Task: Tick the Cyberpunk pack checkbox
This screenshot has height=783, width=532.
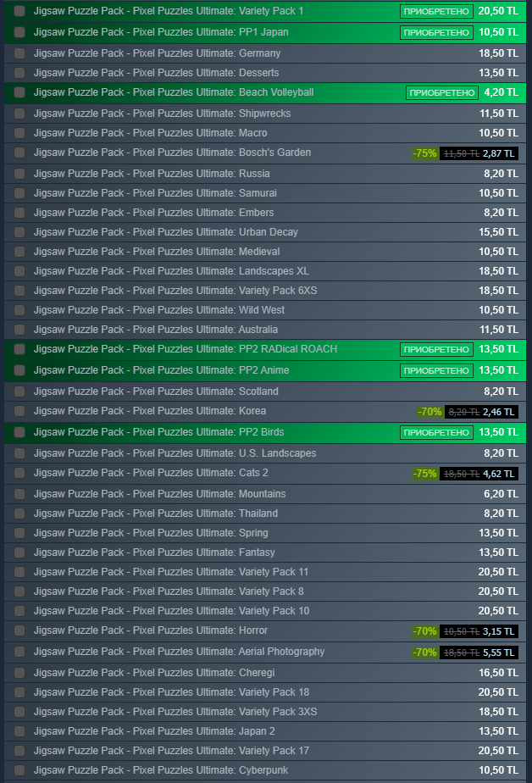Action: [19, 769]
